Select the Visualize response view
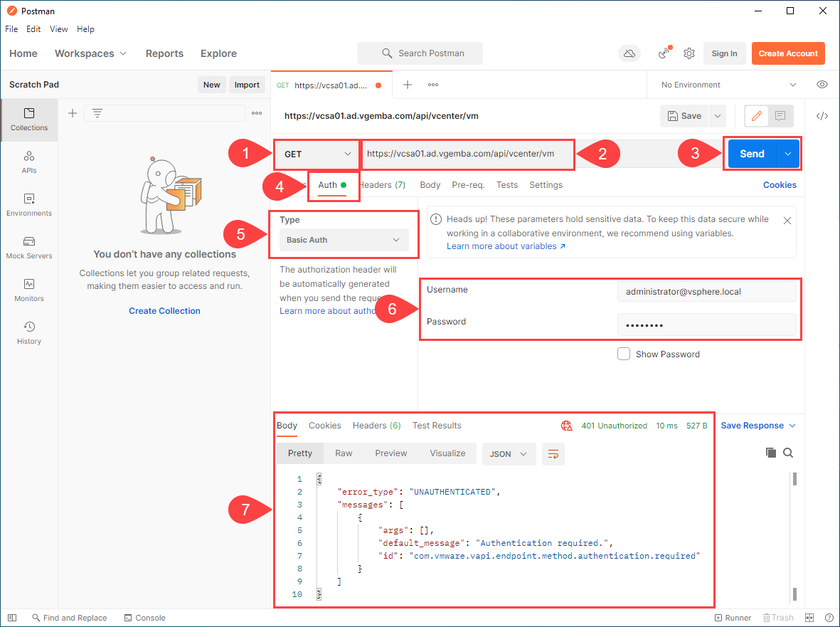This screenshot has width=840, height=627. click(447, 453)
